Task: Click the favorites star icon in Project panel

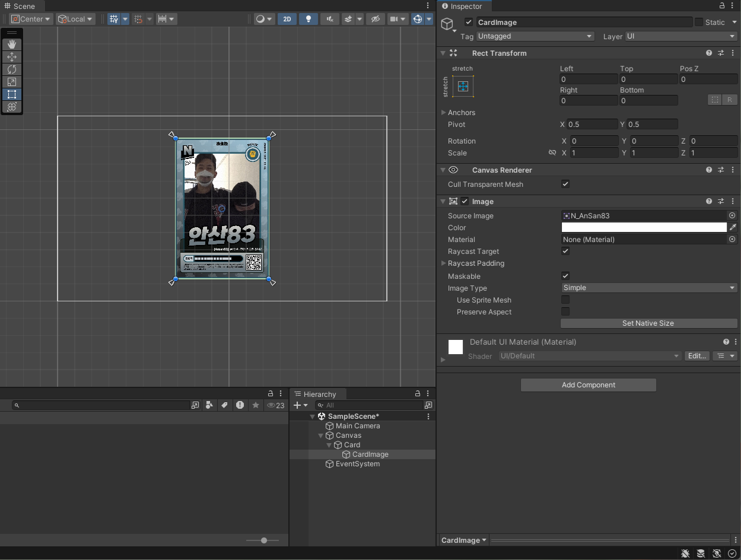Action: click(256, 405)
